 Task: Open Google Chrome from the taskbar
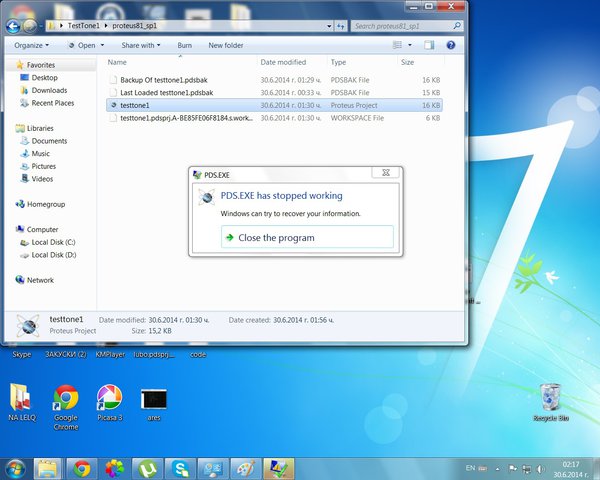81,469
